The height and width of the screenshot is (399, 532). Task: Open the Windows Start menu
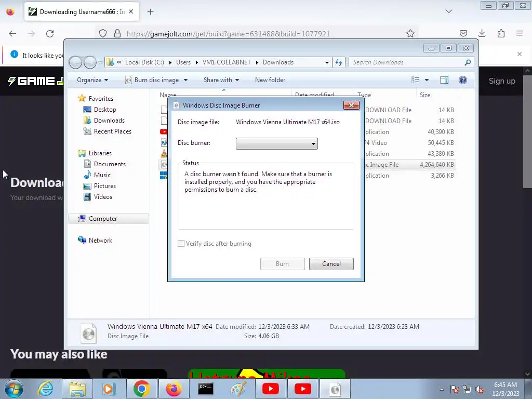[x=14, y=389]
